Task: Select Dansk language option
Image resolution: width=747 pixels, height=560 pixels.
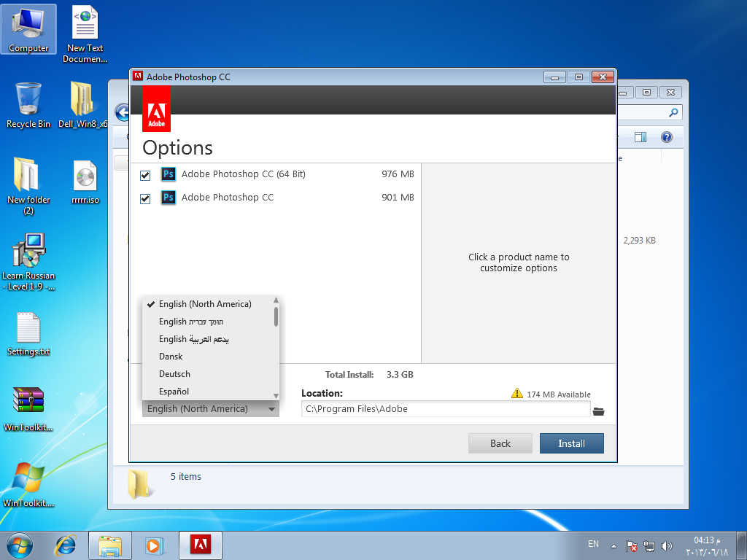Action: click(x=171, y=356)
